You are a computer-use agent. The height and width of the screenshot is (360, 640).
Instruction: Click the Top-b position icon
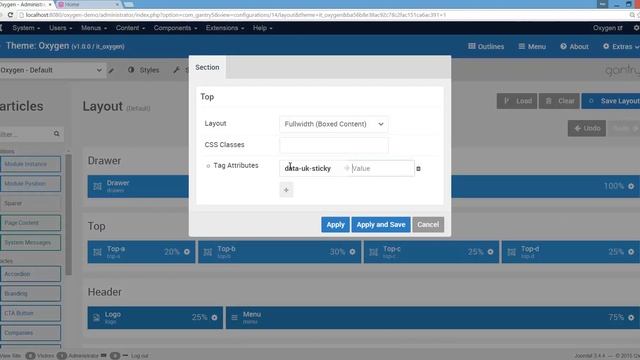[208, 252]
